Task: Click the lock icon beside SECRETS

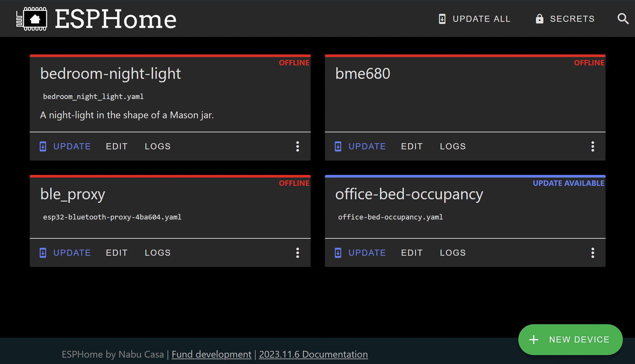Action: (x=539, y=19)
